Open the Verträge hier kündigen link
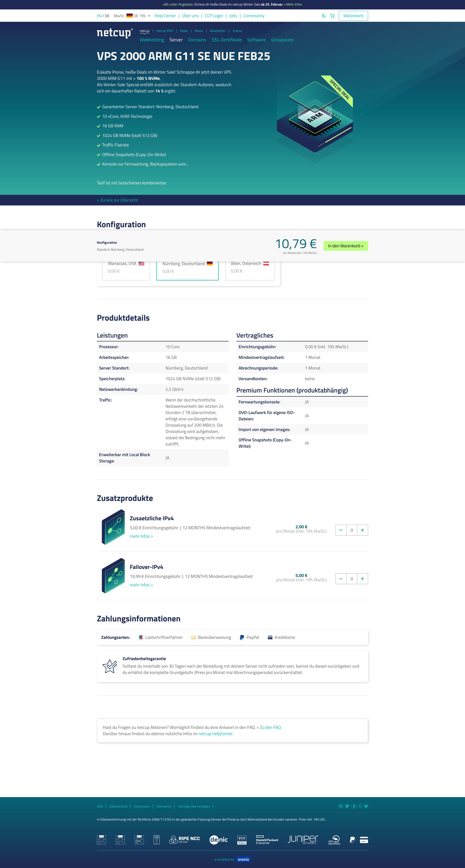Viewport: 465px width, 868px height. [x=194, y=806]
